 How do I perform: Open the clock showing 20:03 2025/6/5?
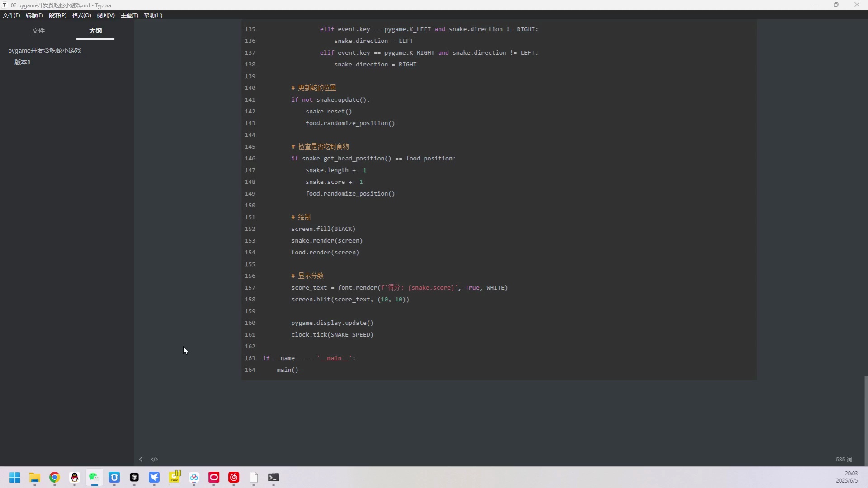[x=846, y=477]
